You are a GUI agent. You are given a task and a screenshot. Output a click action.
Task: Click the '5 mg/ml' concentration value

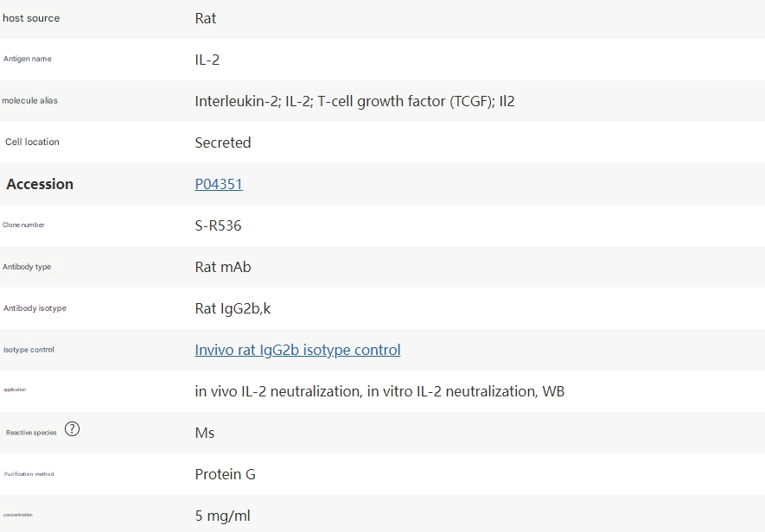tap(222, 516)
